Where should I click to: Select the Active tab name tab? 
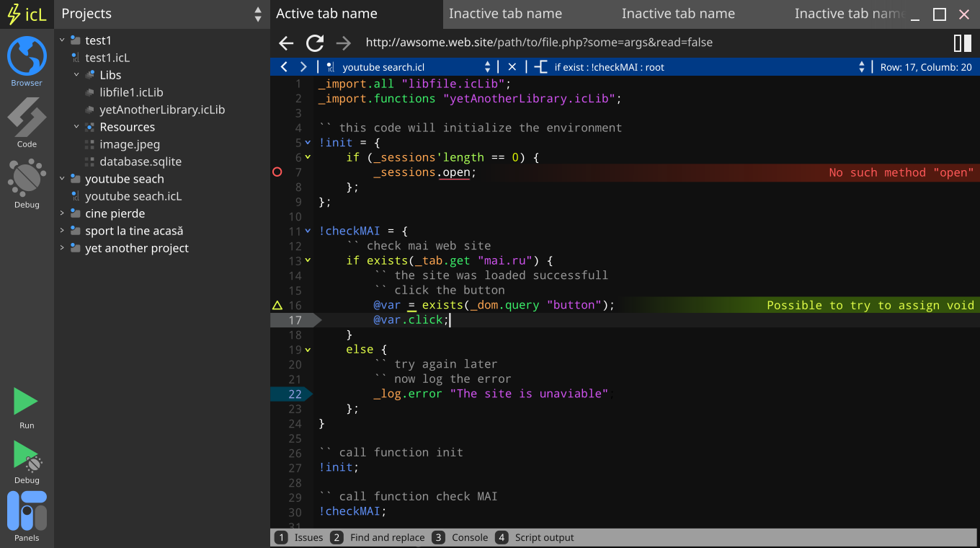[357, 14]
